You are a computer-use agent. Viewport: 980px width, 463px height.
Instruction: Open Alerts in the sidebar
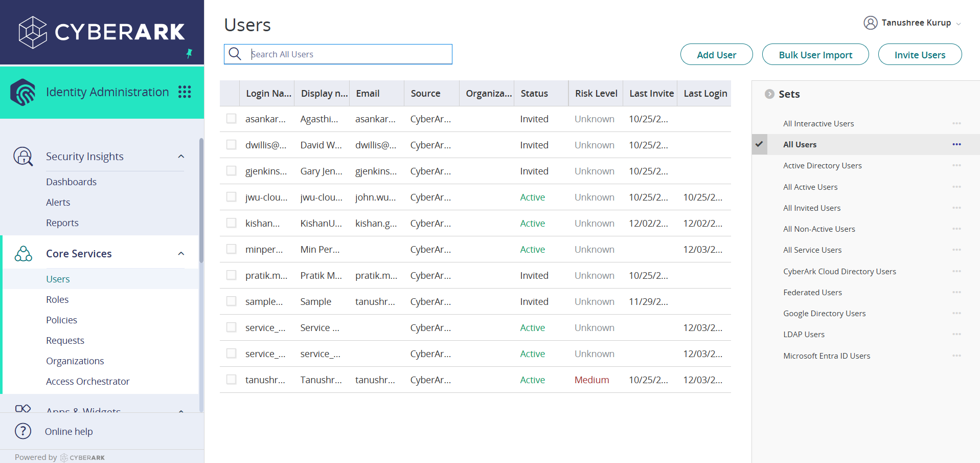pyautogui.click(x=58, y=202)
